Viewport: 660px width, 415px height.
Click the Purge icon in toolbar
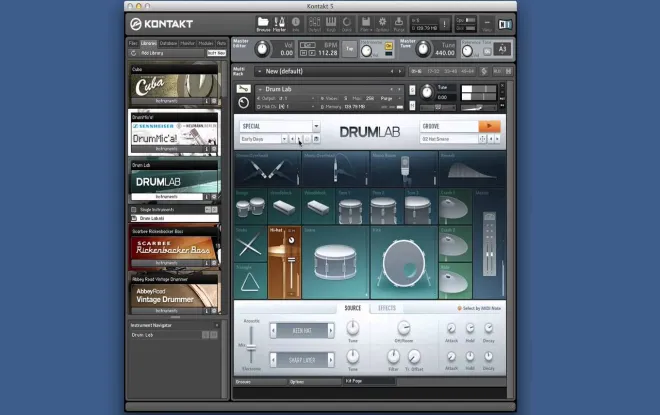click(x=399, y=24)
